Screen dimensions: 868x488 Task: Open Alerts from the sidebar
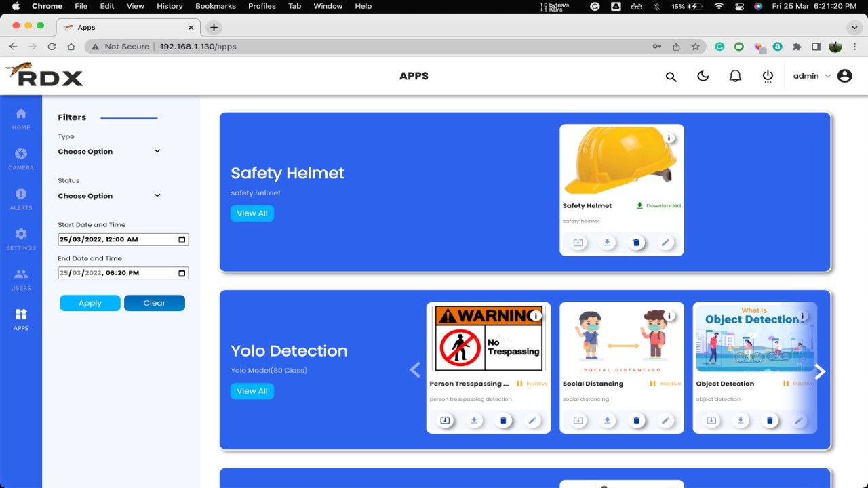tap(21, 199)
